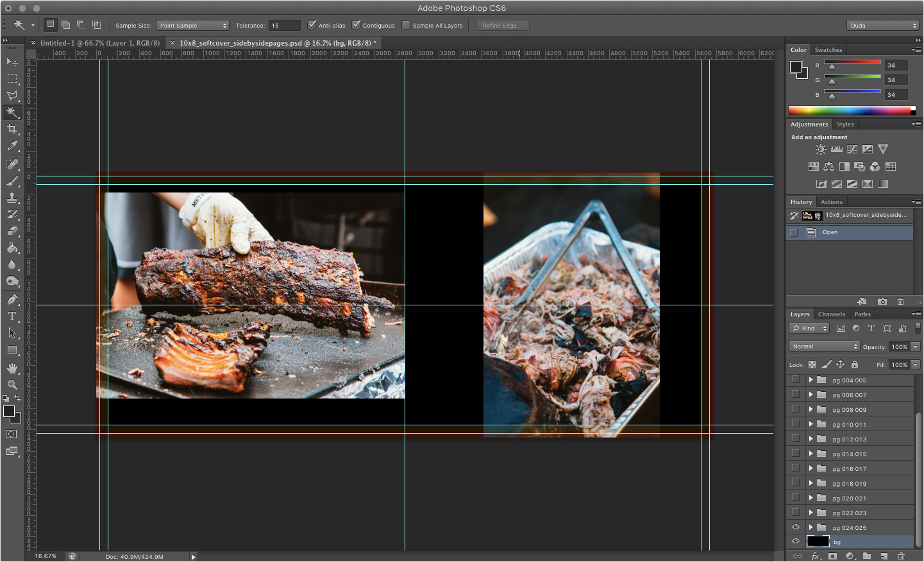Viewport: 924px width, 562px height.
Task: Select the Eyedropper tool
Action: pos(12,146)
